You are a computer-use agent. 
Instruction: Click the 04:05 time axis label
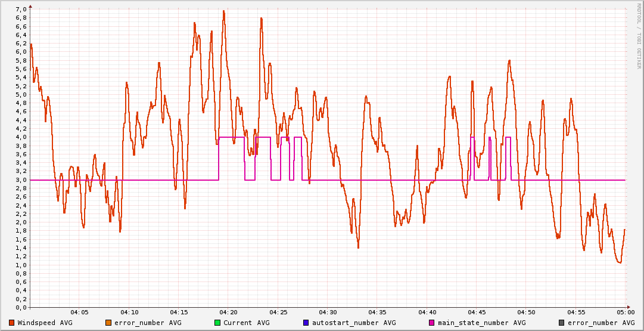[x=79, y=312]
